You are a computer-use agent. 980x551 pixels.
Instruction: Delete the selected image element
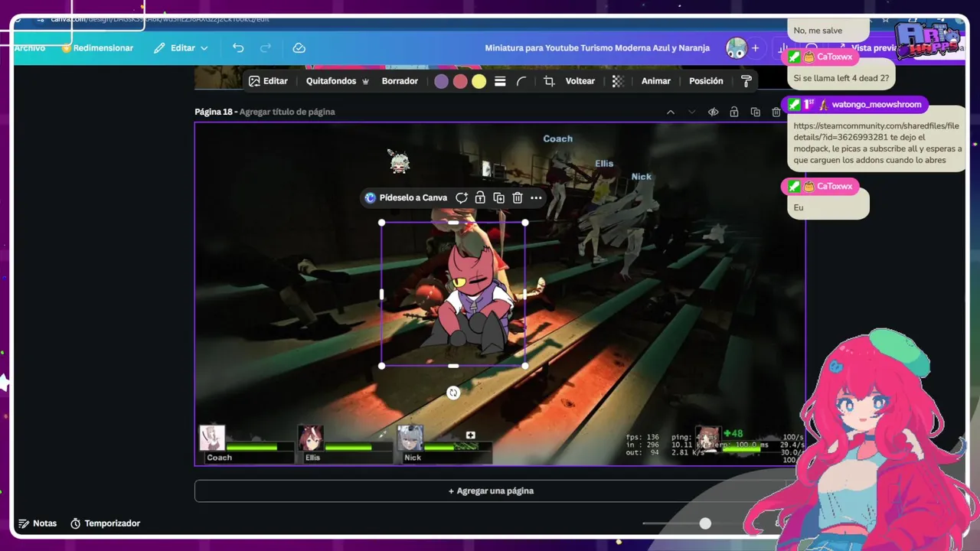point(518,197)
